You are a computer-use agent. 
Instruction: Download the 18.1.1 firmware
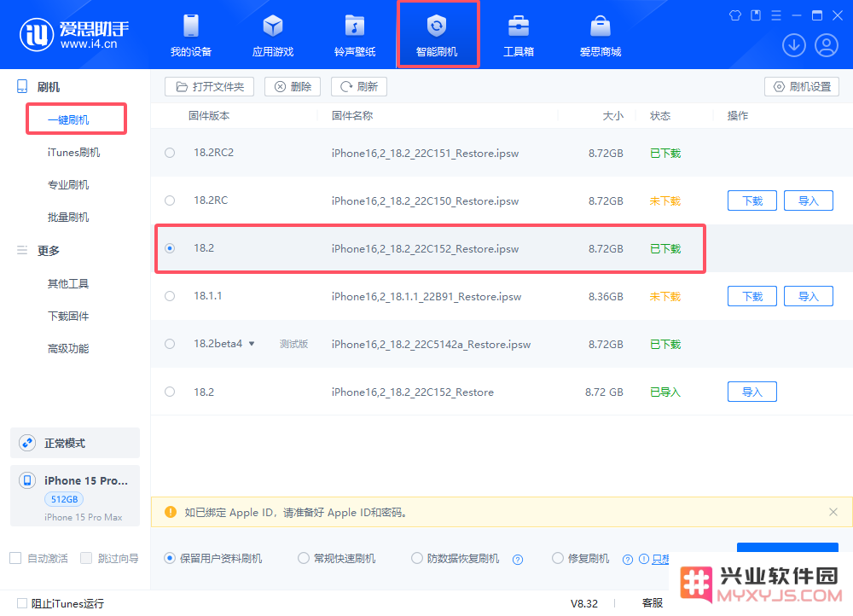coord(752,296)
